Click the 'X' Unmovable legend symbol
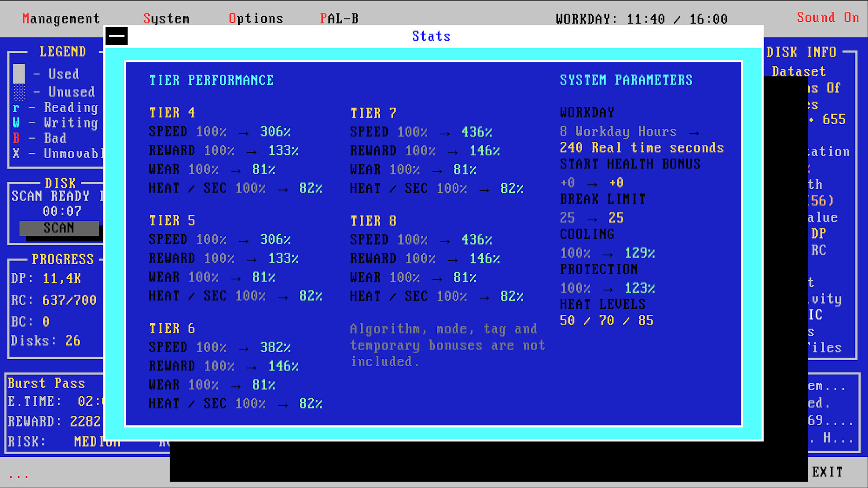The width and height of the screenshot is (868, 488). 16,154
